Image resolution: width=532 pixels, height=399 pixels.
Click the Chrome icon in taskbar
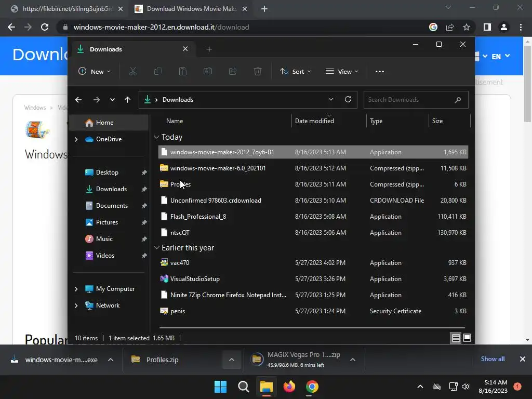(312, 387)
